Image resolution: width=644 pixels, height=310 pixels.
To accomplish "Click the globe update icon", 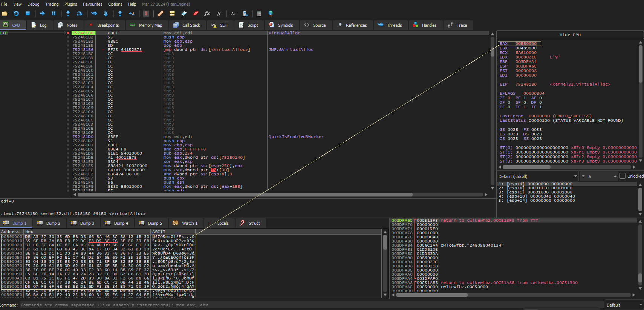I will 271,14.
